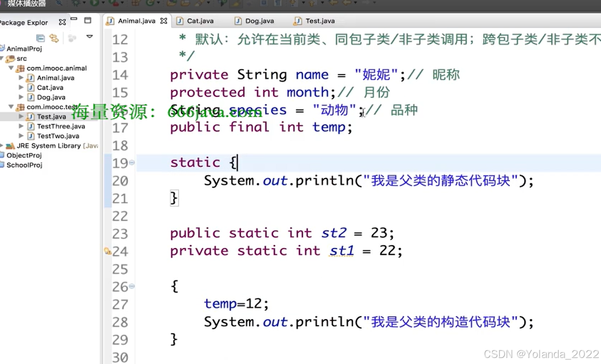Expand Cat.java in the tree

[x=21, y=87]
